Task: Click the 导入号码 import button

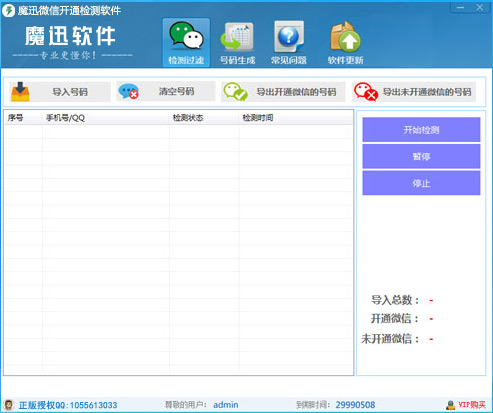Action: pos(60,92)
